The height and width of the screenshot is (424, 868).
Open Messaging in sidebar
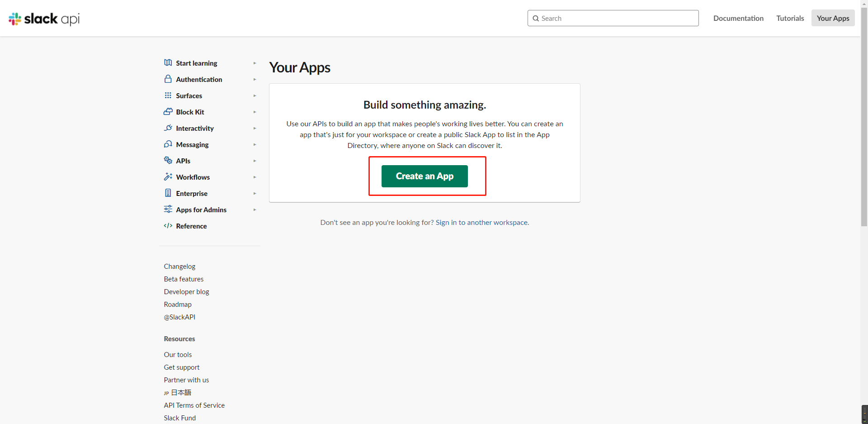tap(192, 145)
